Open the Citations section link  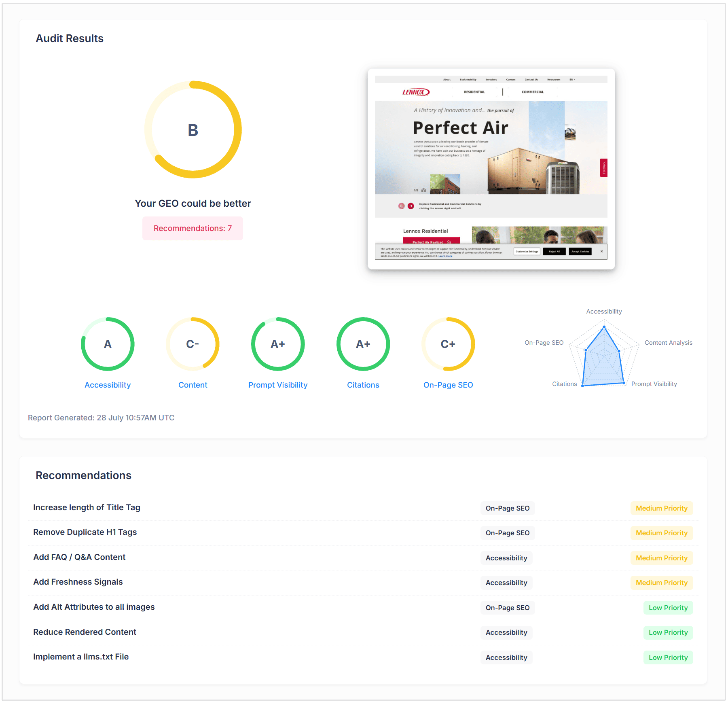tap(363, 385)
